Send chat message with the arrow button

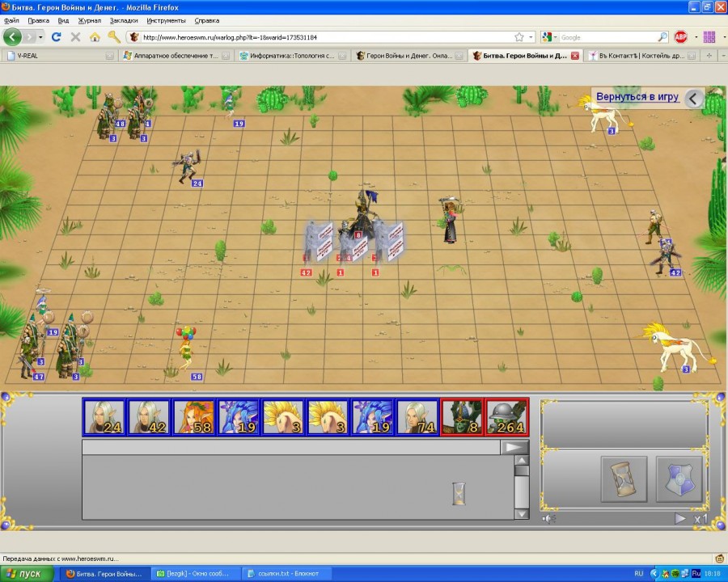514,447
